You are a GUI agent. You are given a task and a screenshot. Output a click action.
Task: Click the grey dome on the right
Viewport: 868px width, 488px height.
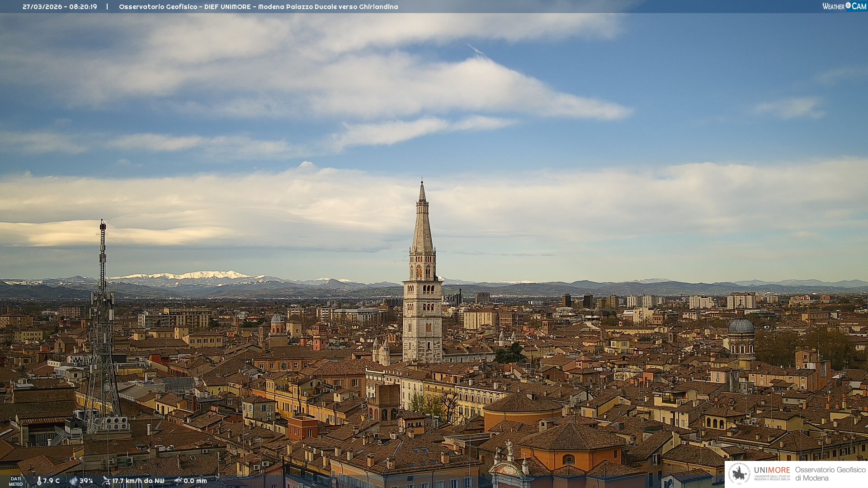(741, 326)
